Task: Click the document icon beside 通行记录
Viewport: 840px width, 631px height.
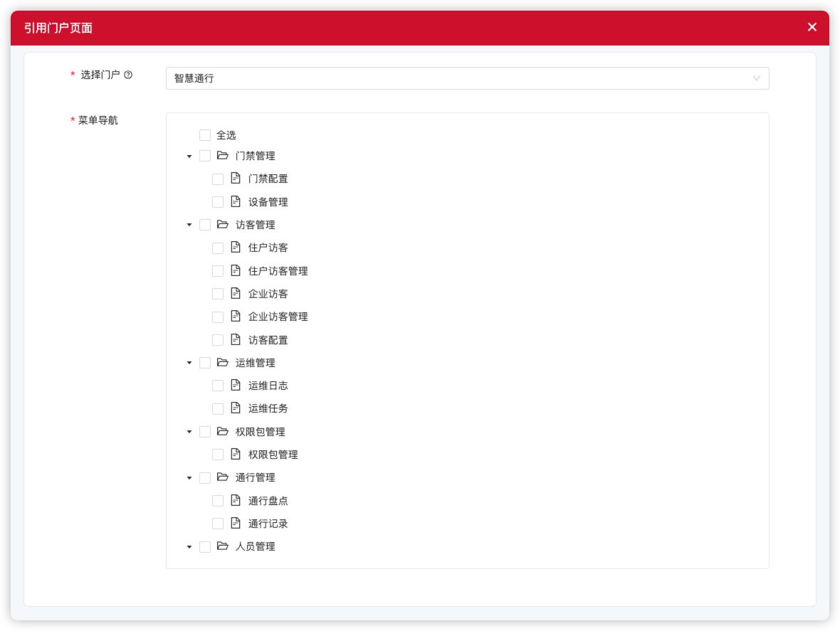Action: 236,524
